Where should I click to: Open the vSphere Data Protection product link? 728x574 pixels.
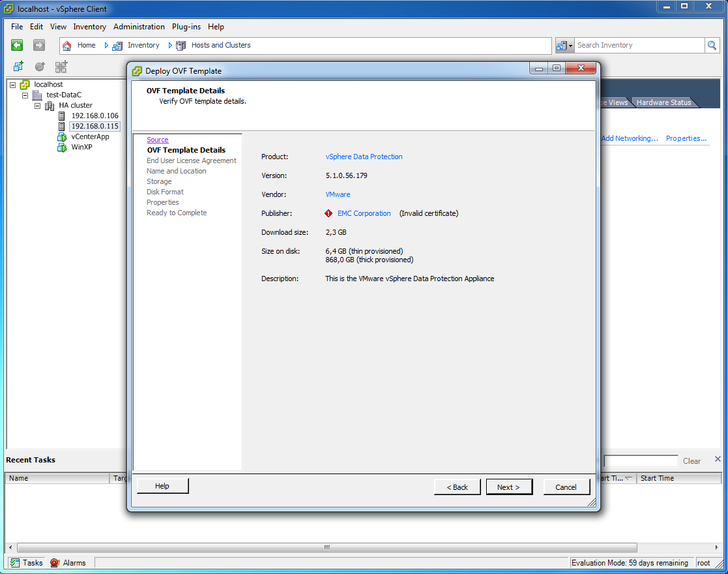pos(364,157)
